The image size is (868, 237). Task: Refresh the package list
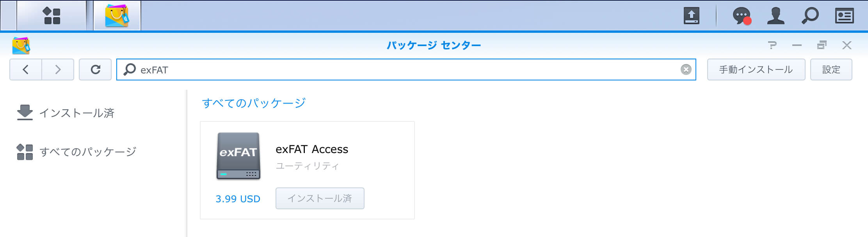point(95,69)
